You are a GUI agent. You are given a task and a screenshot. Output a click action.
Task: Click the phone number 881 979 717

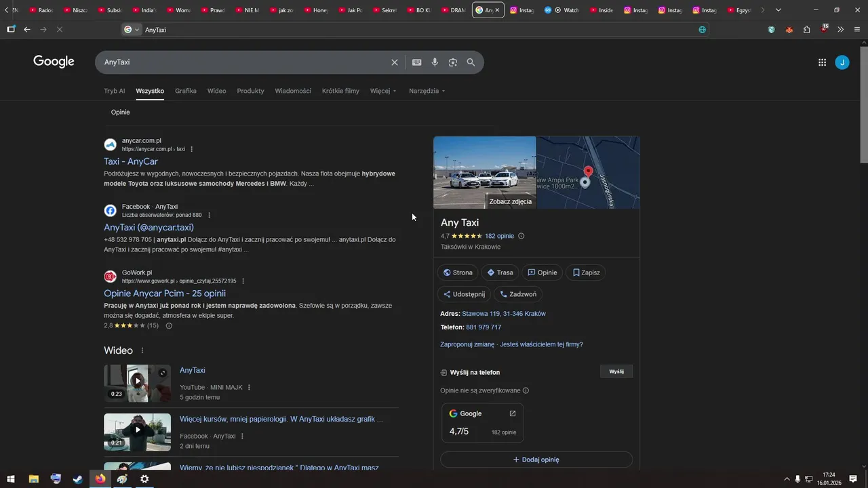tap(484, 327)
